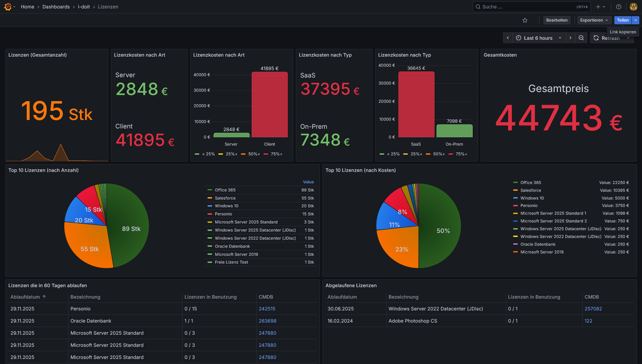The image size is (642, 364).
Task: Open the arrow dropdown beside Teilen
Action: click(x=636, y=20)
